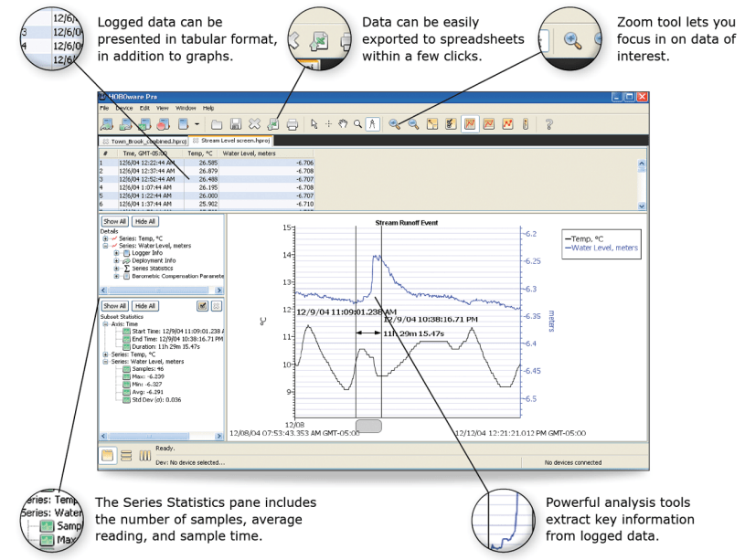Open the help question mark icon

click(549, 123)
